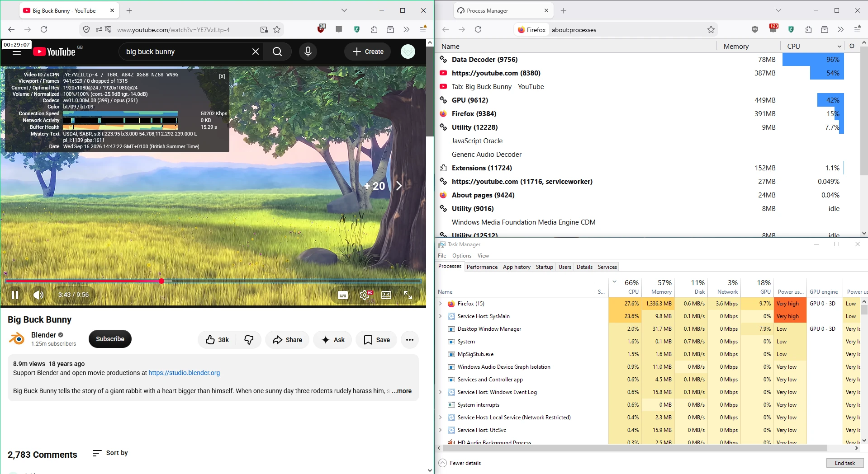Screen dimensions: 868x474
Task: Open the studio.blender.org link
Action: click(184, 373)
